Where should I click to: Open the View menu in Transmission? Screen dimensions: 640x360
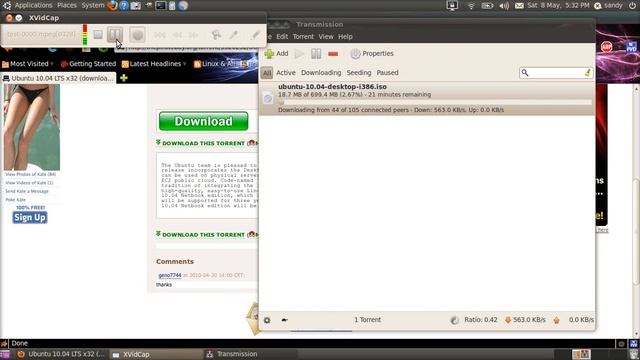pyautogui.click(x=326, y=37)
